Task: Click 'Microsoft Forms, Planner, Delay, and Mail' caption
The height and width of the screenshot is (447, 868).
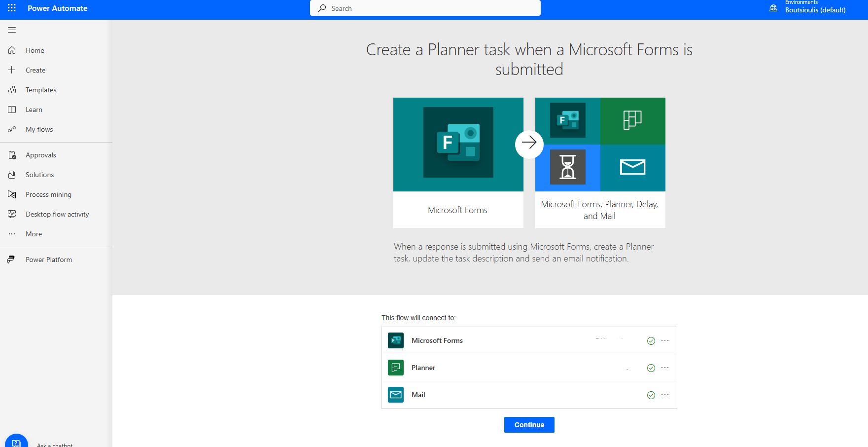Action: pyautogui.click(x=600, y=210)
